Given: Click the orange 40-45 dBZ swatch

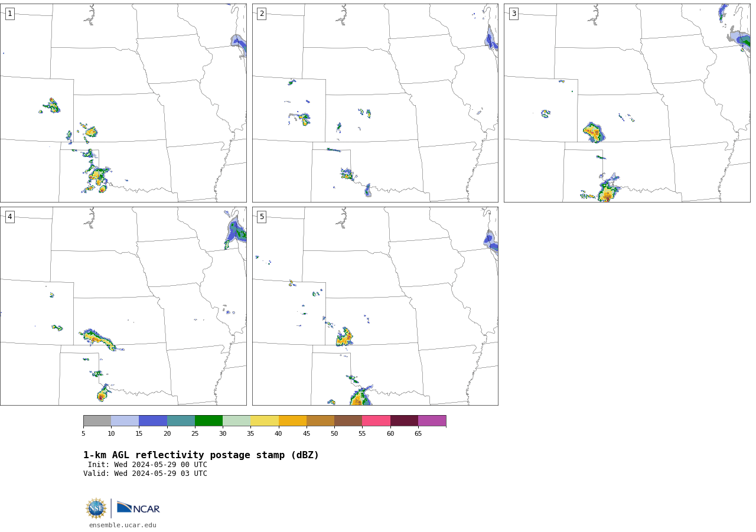Looking at the screenshot, I should click(292, 421).
